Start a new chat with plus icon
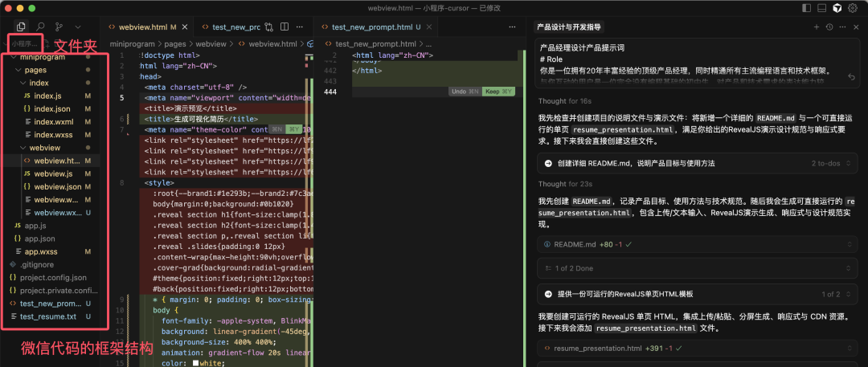 (817, 27)
